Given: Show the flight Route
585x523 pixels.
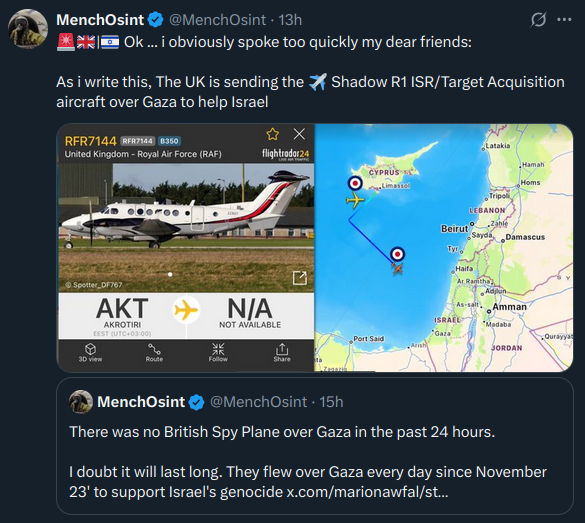Looking at the screenshot, I should pos(154,353).
